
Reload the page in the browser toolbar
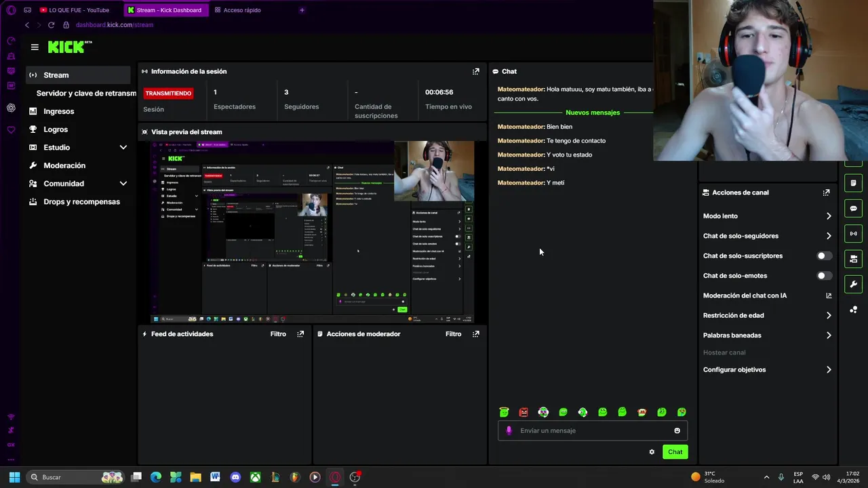(x=51, y=25)
